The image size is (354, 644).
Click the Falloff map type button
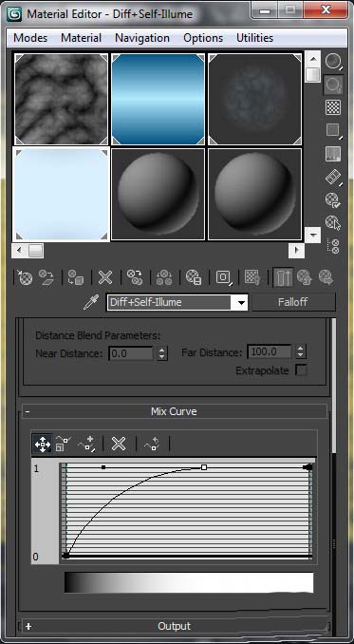coord(293,302)
